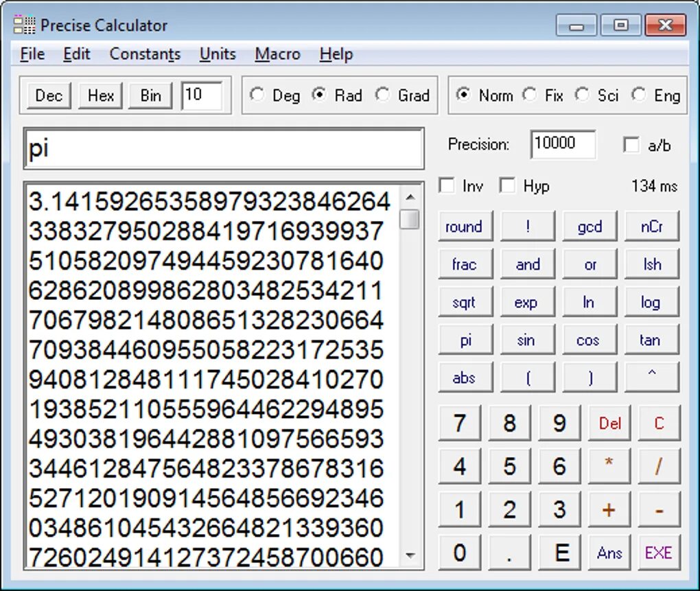
Task: Insert an opening parenthesis
Action: 528,378
